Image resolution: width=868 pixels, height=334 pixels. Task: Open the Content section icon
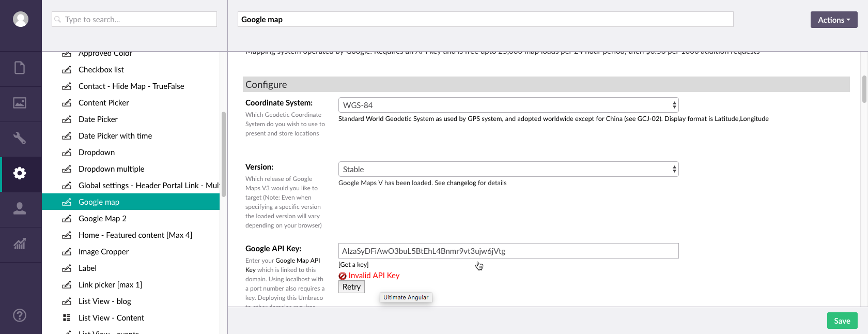coord(20,68)
